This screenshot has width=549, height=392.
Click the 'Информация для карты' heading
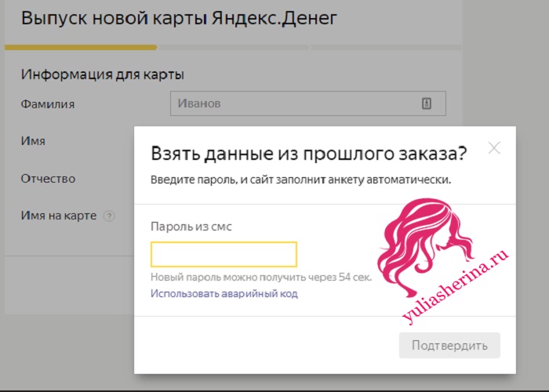click(103, 74)
